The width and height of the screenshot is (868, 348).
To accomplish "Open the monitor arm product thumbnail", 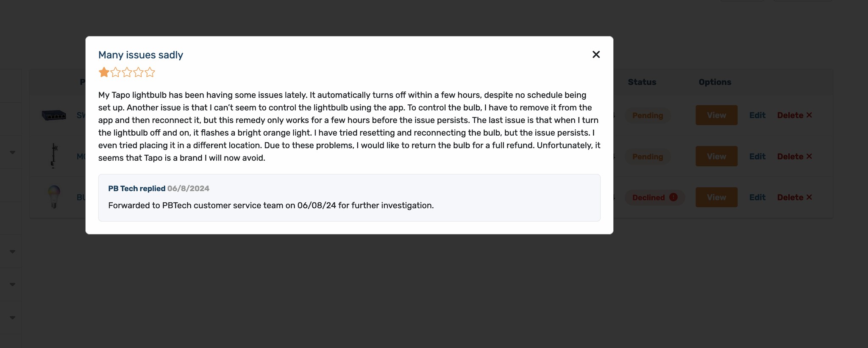I will 54,156.
